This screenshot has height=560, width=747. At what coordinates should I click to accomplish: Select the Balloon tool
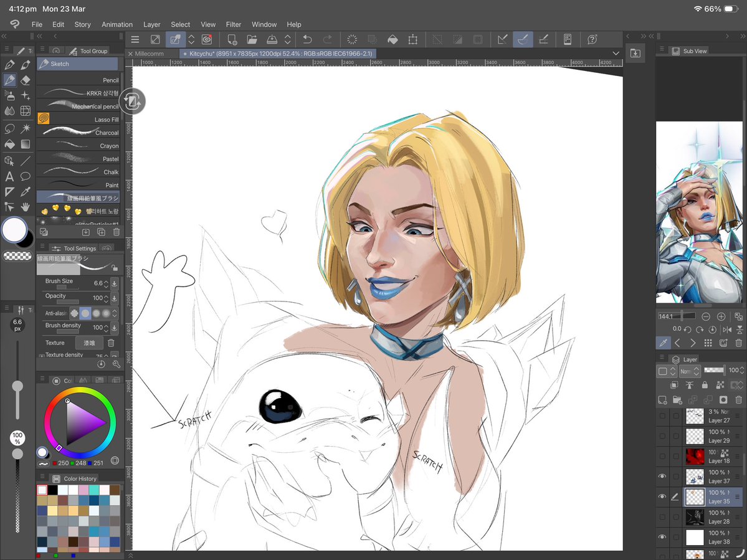tap(26, 177)
